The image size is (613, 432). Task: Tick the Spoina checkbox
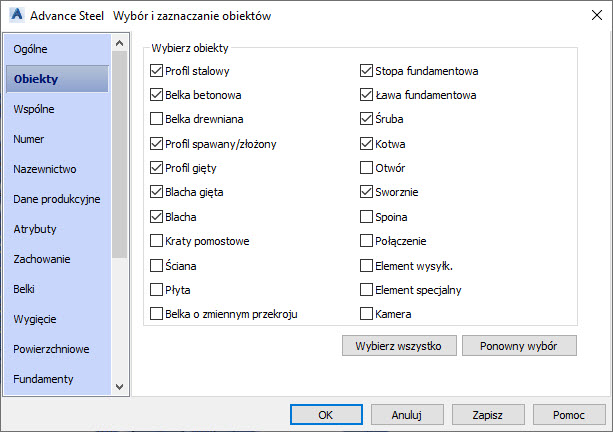pos(367,217)
